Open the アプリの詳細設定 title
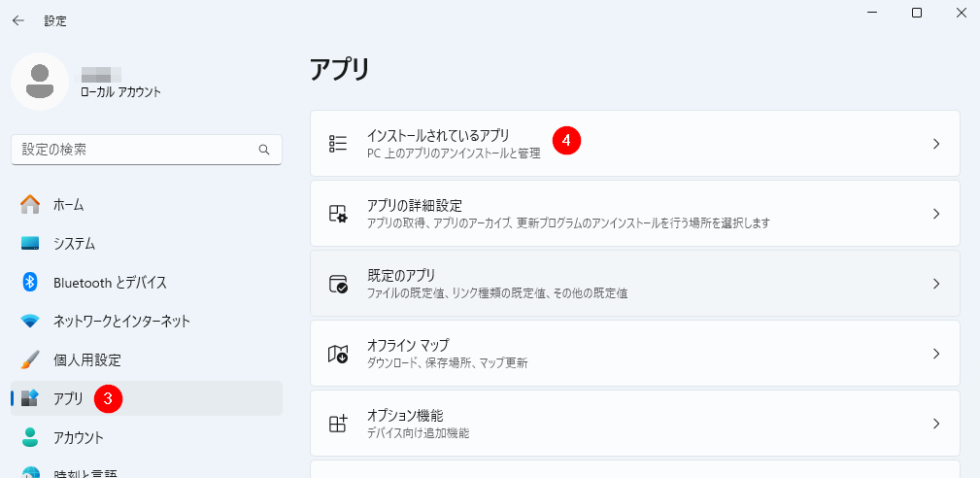This screenshot has width=980, height=478. tap(415, 206)
